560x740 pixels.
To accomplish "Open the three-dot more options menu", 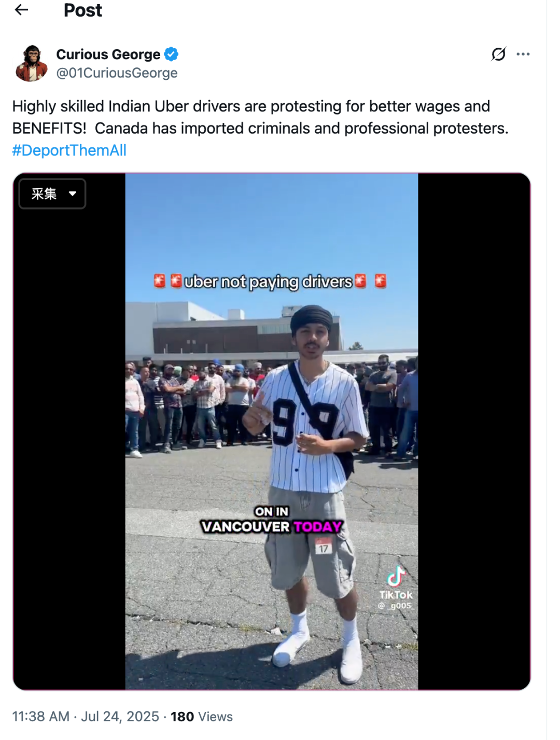I will 523,54.
